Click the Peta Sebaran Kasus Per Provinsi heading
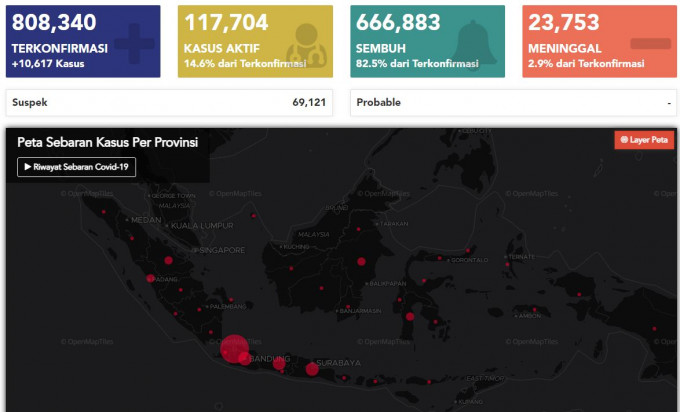 (x=107, y=143)
